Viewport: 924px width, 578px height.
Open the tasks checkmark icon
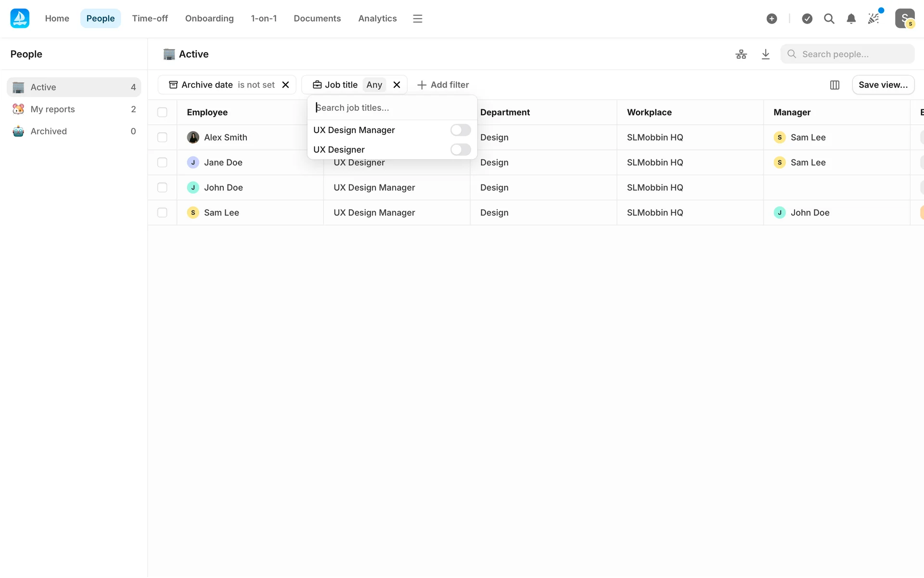pos(807,19)
